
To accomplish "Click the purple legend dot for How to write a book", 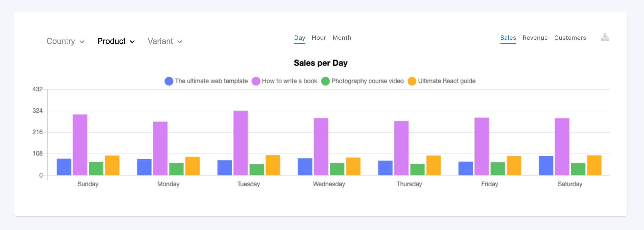I will pyautogui.click(x=256, y=81).
